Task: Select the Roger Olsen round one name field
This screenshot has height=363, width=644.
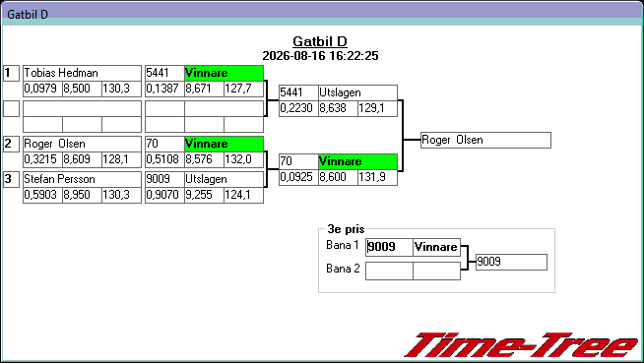Action: coord(82,144)
